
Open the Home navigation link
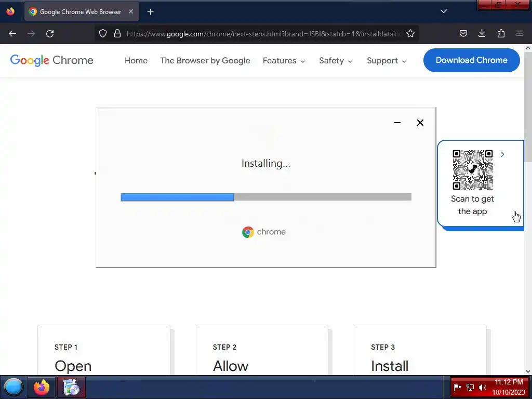[x=136, y=60]
